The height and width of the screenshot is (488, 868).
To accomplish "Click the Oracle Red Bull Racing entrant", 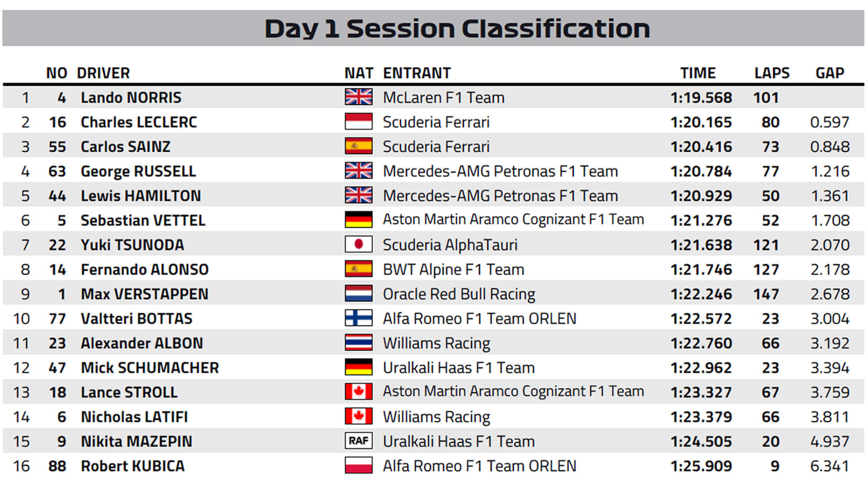I will pos(459,294).
